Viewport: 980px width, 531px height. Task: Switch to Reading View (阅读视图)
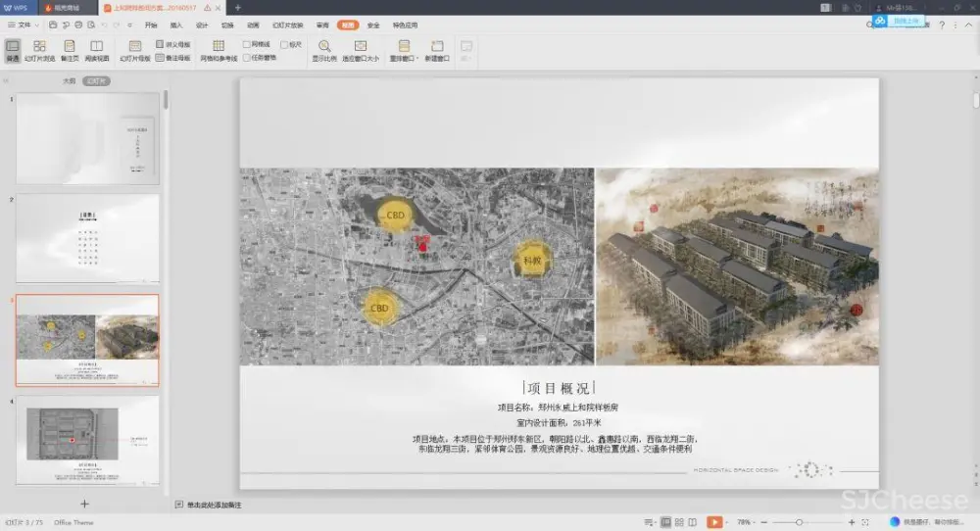tap(97, 50)
